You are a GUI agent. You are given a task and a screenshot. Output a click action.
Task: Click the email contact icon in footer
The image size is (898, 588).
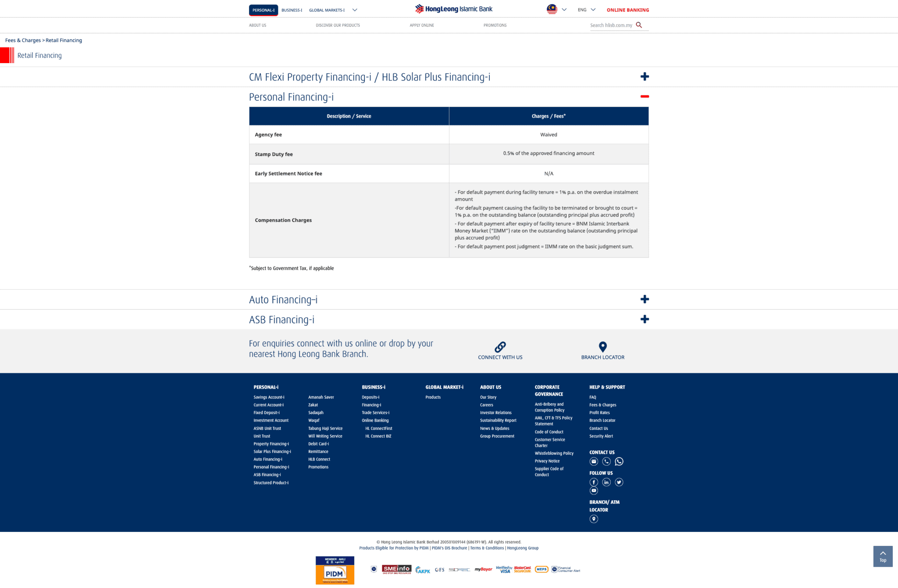594,461
